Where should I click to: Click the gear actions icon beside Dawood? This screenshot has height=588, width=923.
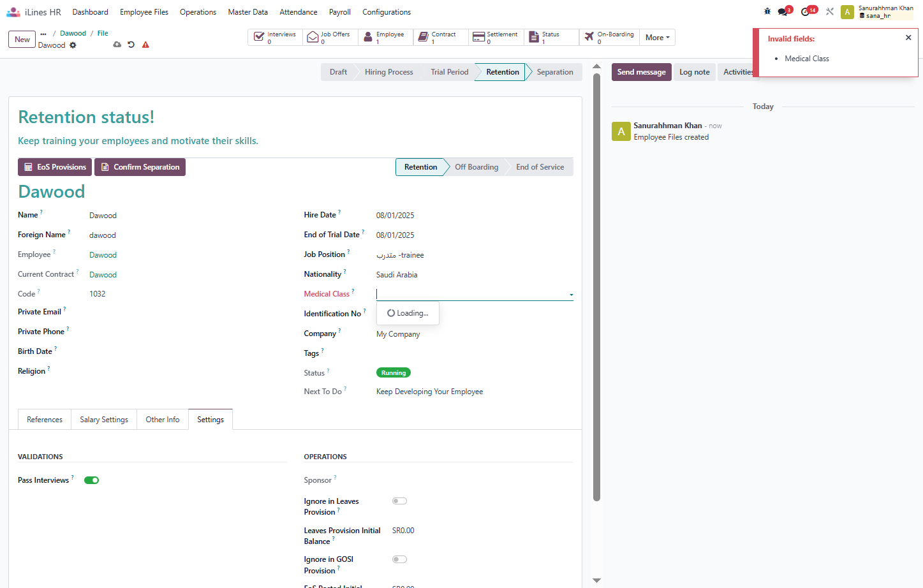(x=73, y=45)
